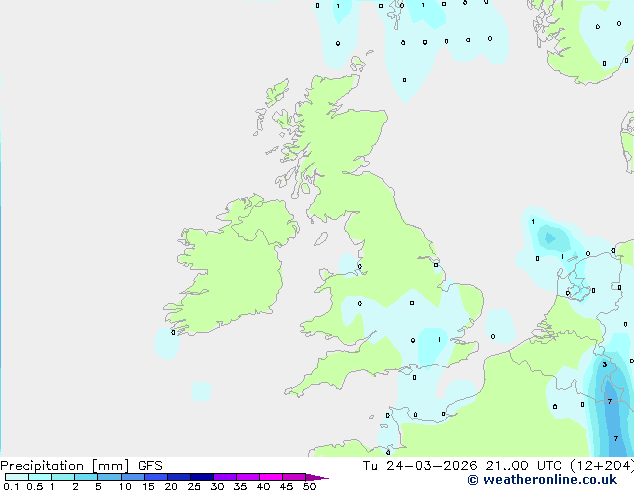634x490 pixels.
Task: Click the '40' legend scale label
Action: coord(263,486)
